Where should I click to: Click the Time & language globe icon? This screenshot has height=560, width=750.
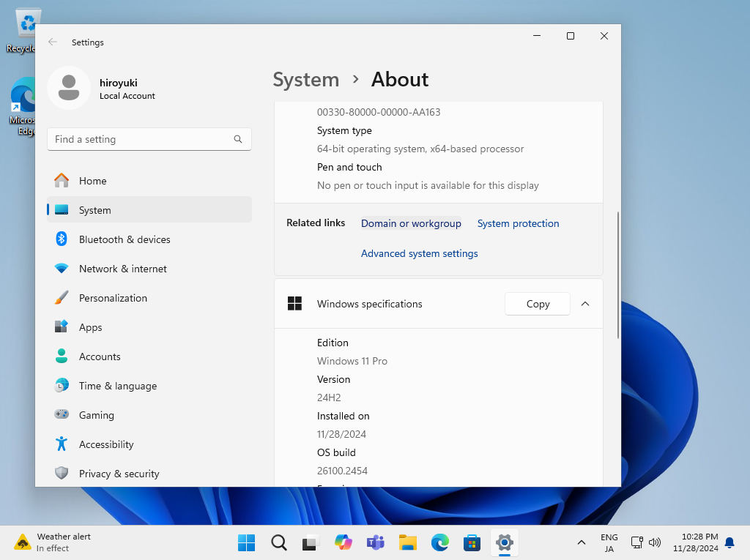[x=62, y=385]
